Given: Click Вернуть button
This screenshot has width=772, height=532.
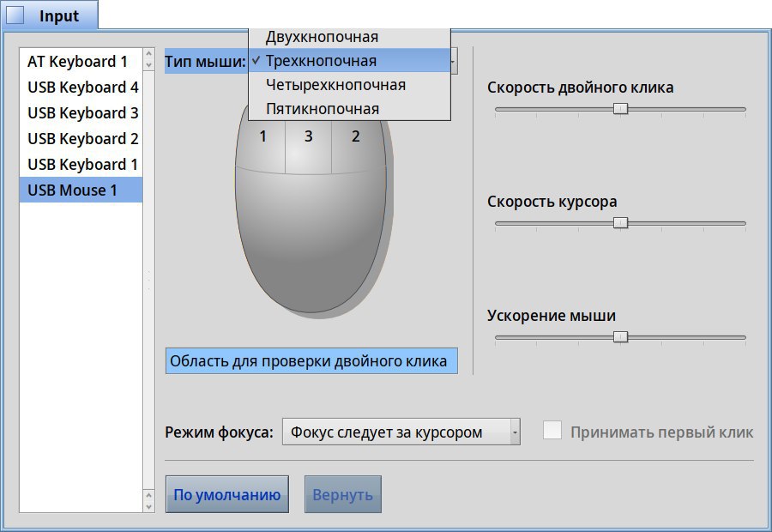Looking at the screenshot, I should [342, 494].
